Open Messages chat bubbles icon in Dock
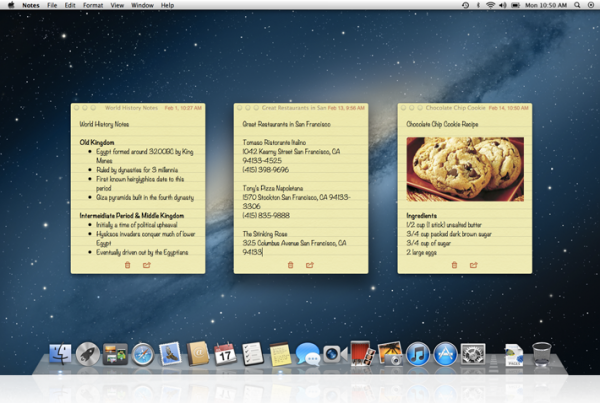 coord(308,354)
